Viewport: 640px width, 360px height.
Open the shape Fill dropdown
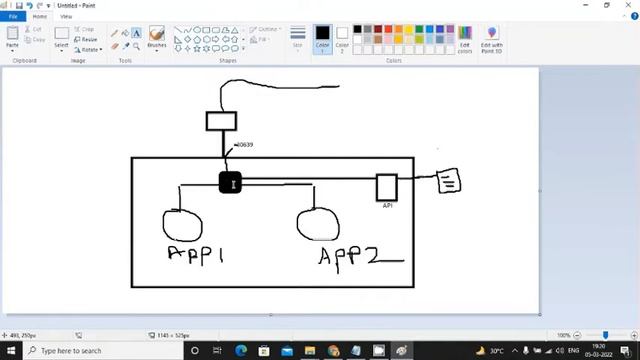pos(260,40)
